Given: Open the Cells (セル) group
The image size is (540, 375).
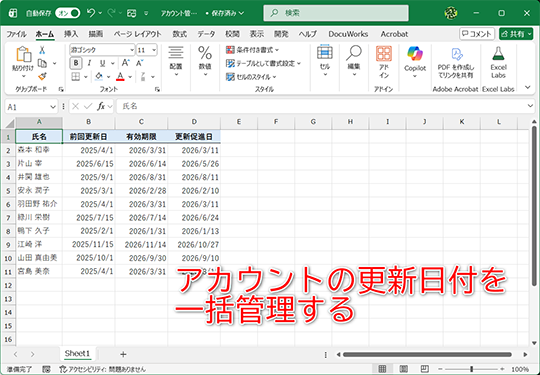Looking at the screenshot, I should tap(325, 61).
